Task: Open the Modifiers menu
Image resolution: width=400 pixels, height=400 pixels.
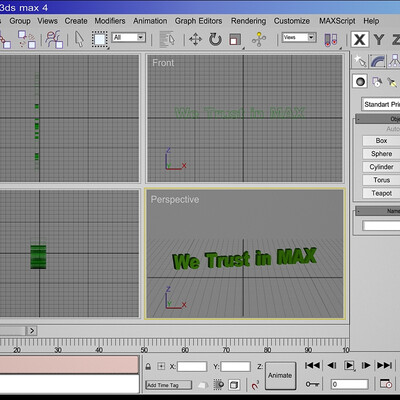Action: (110, 21)
